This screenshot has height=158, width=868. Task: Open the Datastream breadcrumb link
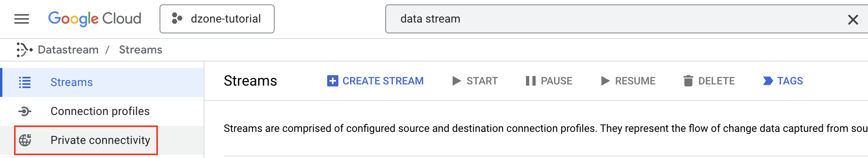tap(68, 50)
